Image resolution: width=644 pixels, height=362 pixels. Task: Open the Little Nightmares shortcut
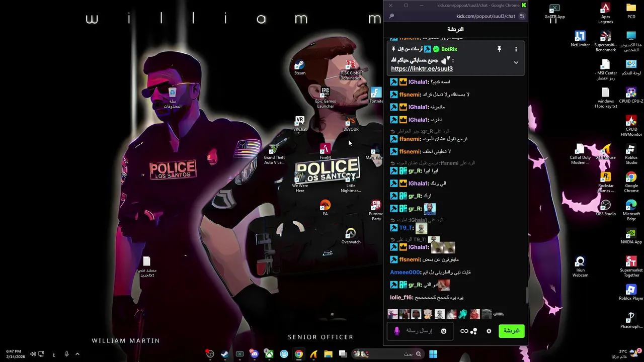351,183
